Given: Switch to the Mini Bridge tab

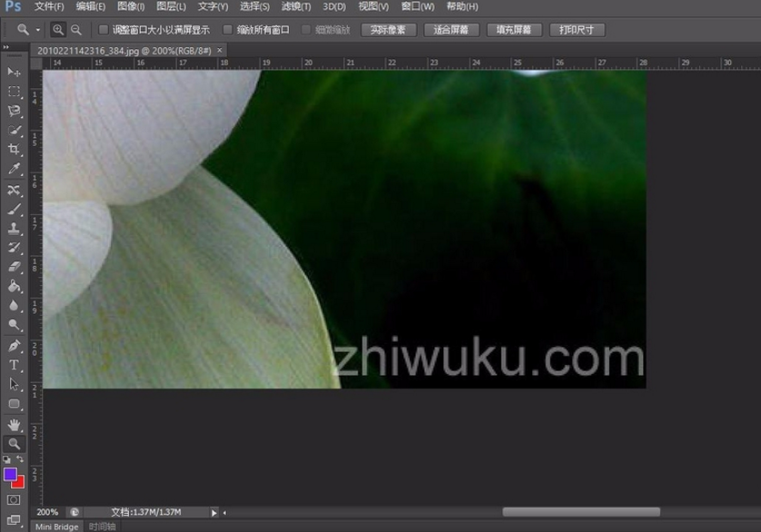Looking at the screenshot, I should click(x=57, y=527).
